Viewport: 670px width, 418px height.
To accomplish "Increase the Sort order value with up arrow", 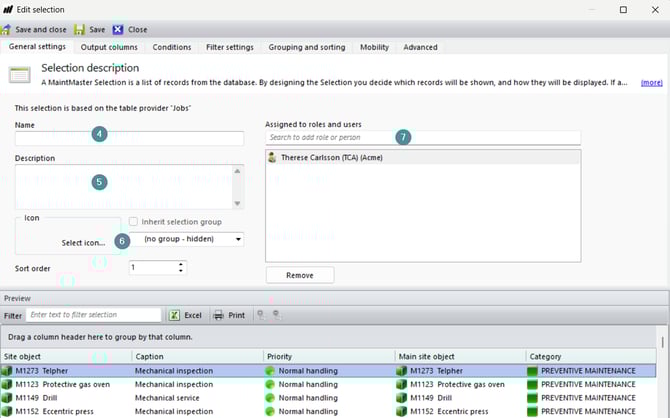I will coord(181,265).
